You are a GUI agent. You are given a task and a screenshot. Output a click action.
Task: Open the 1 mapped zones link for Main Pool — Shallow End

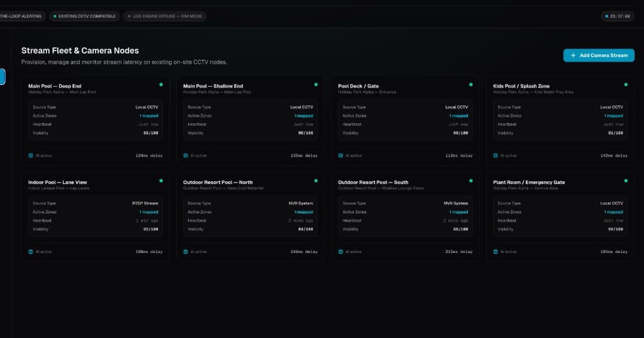(x=304, y=116)
